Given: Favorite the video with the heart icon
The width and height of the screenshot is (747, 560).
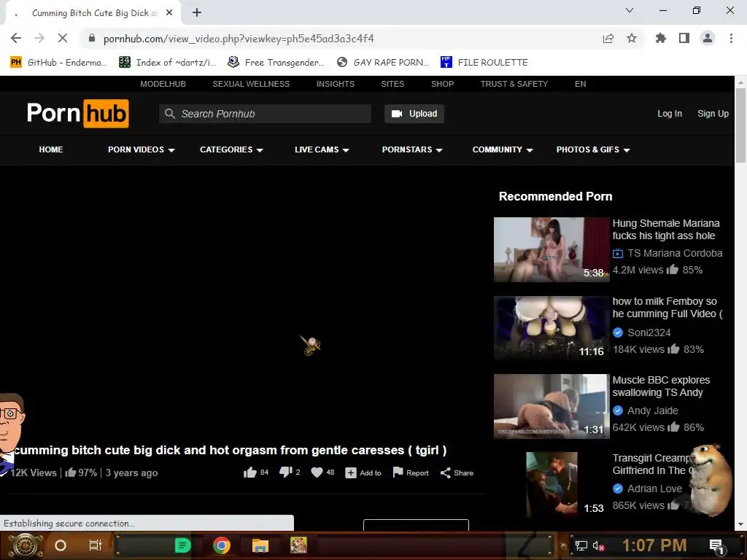Looking at the screenshot, I should pyautogui.click(x=317, y=472).
